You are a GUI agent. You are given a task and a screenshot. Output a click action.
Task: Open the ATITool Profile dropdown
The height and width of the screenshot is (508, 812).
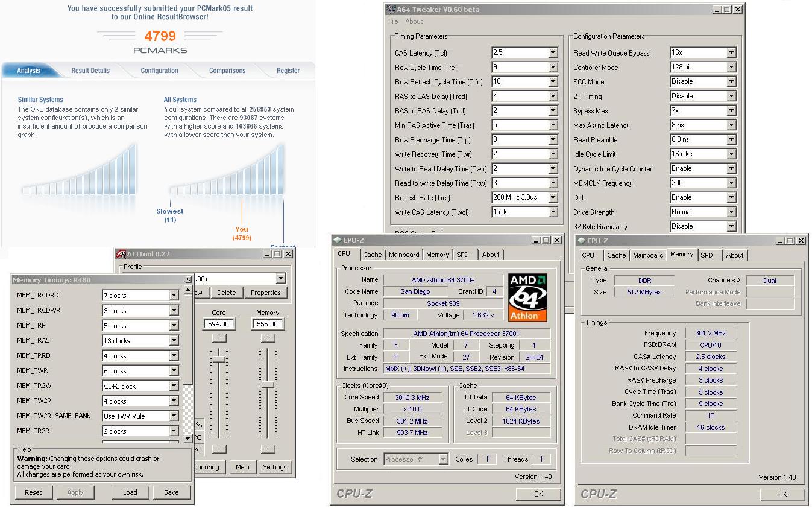click(280, 279)
